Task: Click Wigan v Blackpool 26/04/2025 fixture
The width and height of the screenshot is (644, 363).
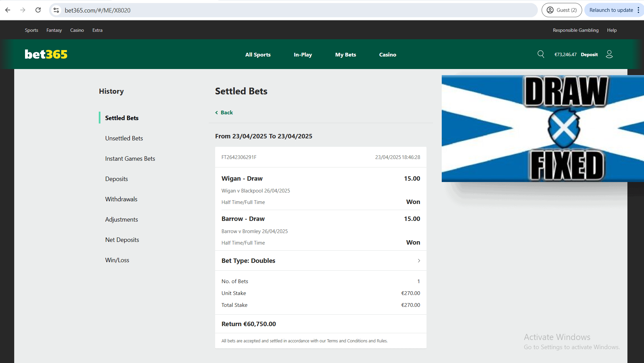Action: 256,190
